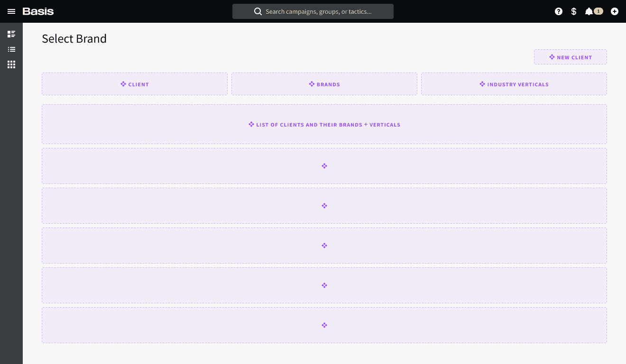Image resolution: width=626 pixels, height=364 pixels.
Task: Click the help question mark icon
Action: (x=559, y=11)
